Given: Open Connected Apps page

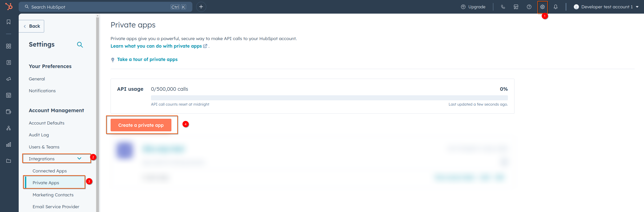Looking at the screenshot, I should click(50, 171).
